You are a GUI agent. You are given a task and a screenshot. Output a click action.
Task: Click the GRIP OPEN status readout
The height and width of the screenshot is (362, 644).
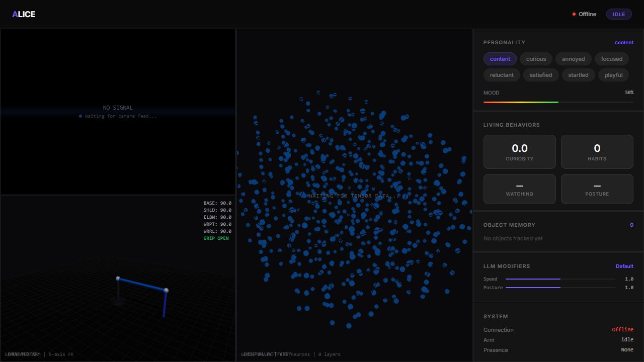216,238
